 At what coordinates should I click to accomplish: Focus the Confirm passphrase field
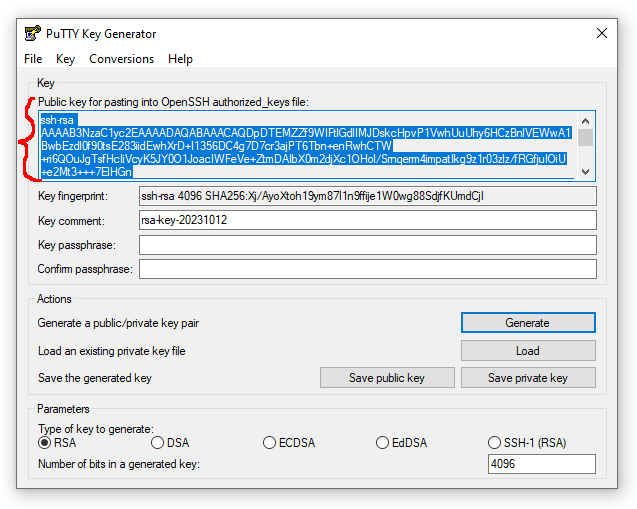[x=367, y=269]
